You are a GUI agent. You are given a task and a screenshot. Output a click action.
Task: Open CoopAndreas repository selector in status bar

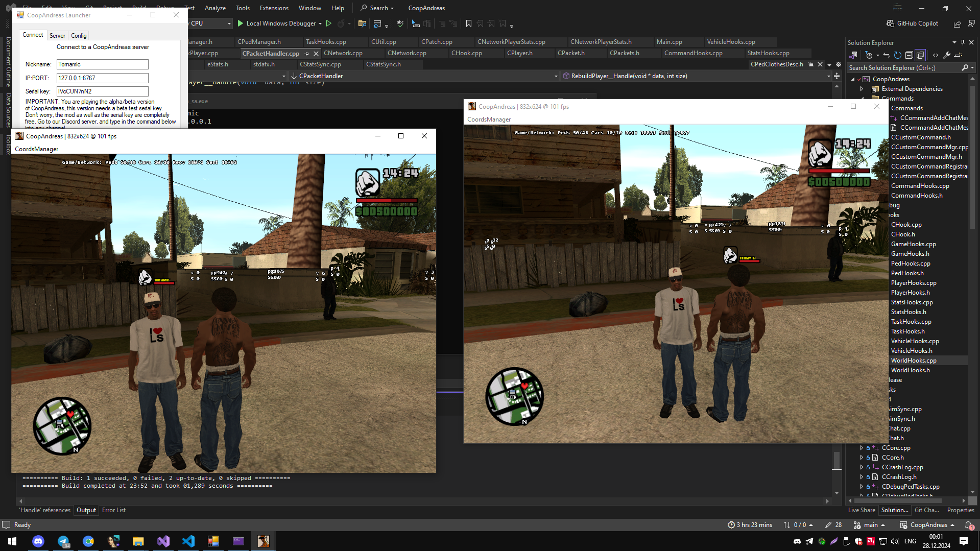point(927,525)
